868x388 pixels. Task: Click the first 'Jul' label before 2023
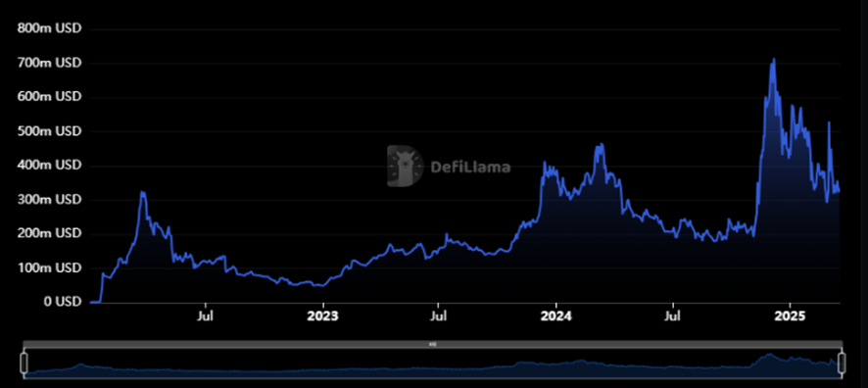point(205,317)
